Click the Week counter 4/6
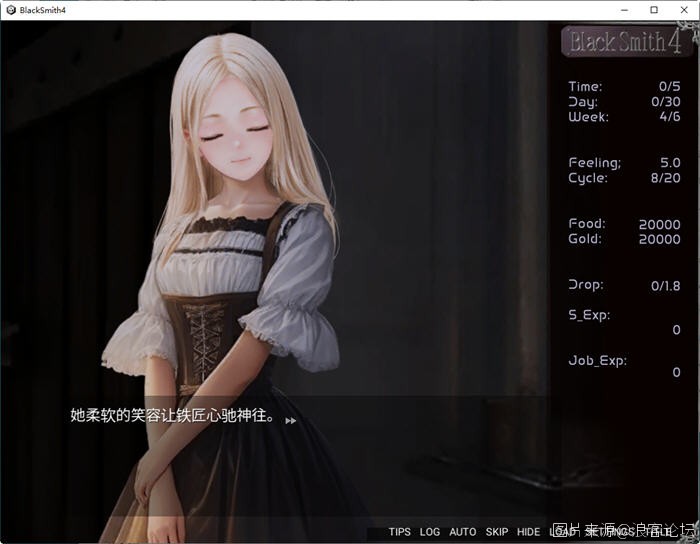 669,116
